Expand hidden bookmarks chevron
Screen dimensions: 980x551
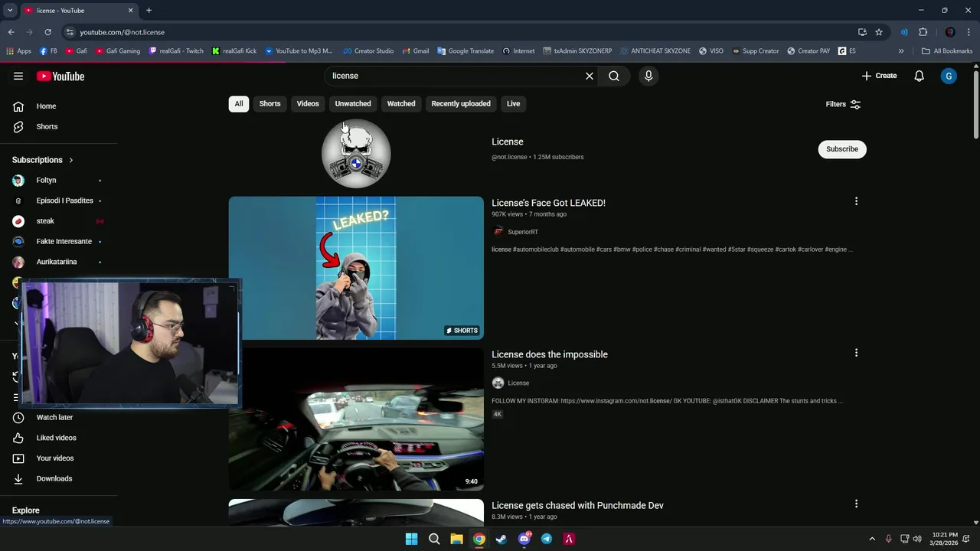coord(901,51)
